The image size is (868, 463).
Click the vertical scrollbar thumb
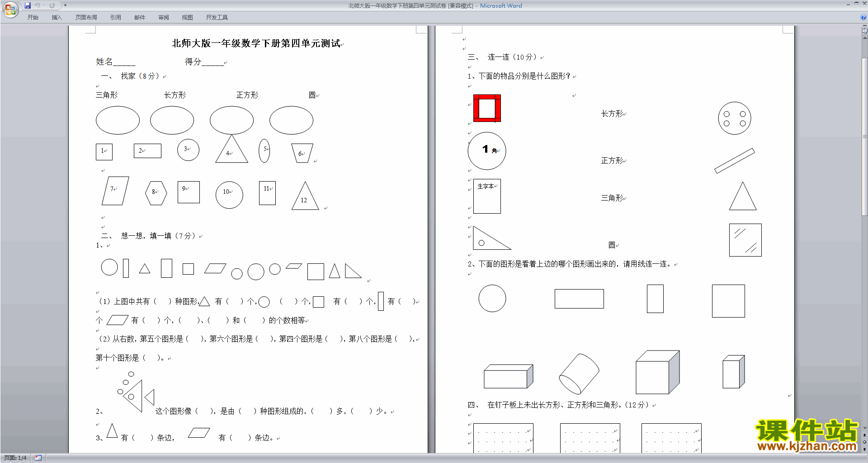(x=864, y=136)
